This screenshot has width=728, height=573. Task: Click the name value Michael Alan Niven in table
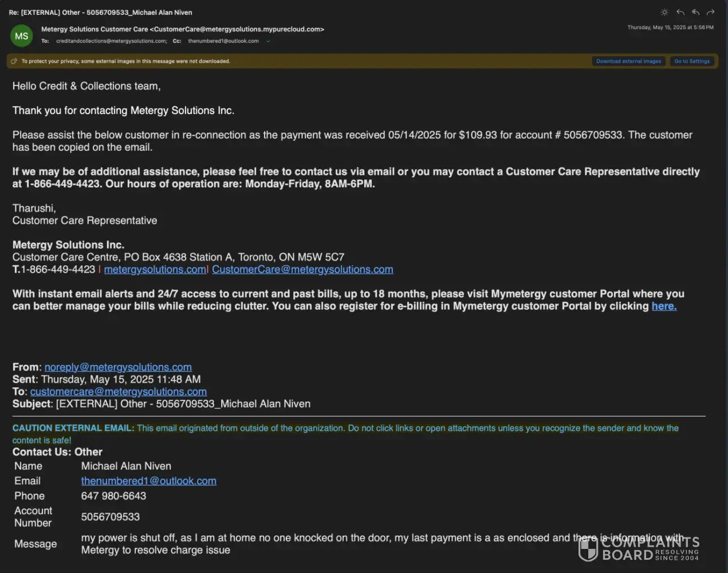click(x=126, y=466)
